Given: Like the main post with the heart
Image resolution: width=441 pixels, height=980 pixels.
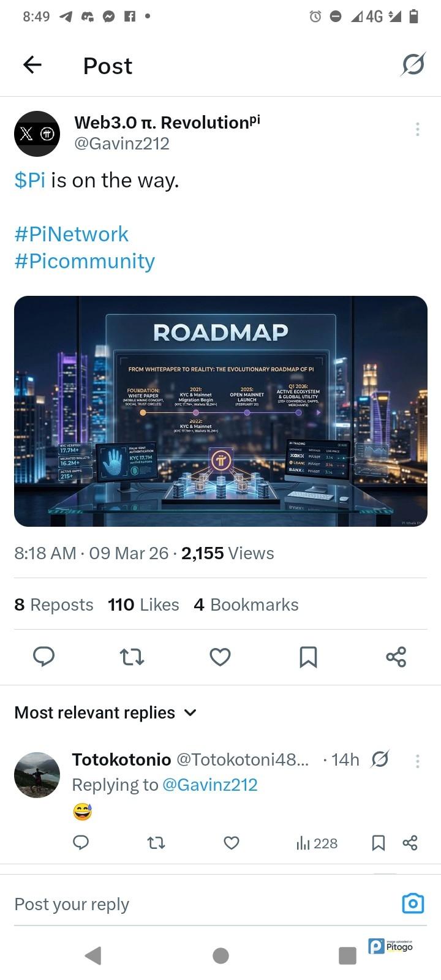Looking at the screenshot, I should point(220,657).
